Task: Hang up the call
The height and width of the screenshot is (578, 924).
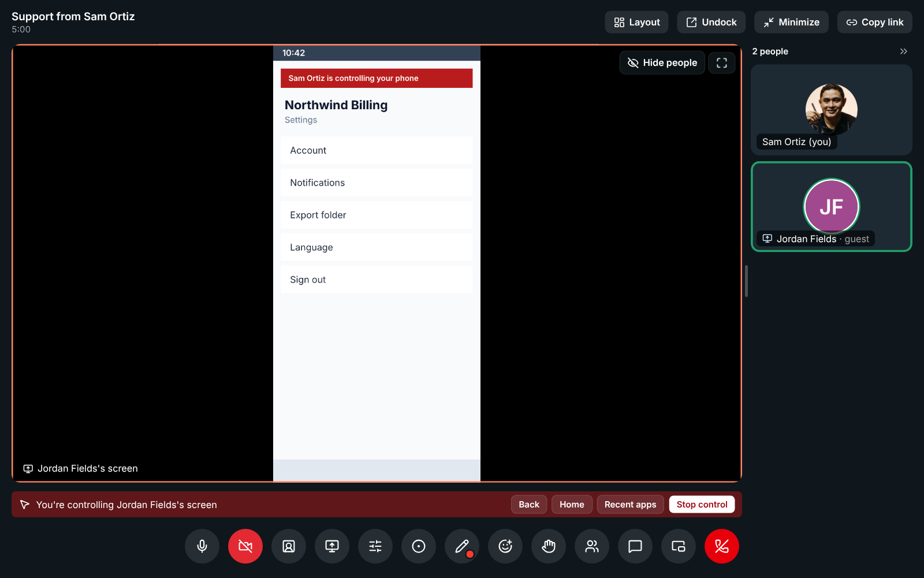Action: 722,546
